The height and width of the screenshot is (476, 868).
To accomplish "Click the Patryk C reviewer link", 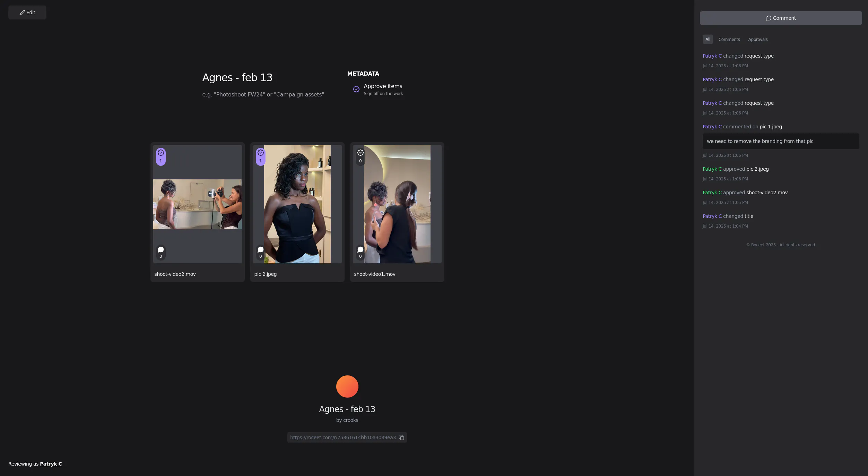I will click(x=51, y=464).
